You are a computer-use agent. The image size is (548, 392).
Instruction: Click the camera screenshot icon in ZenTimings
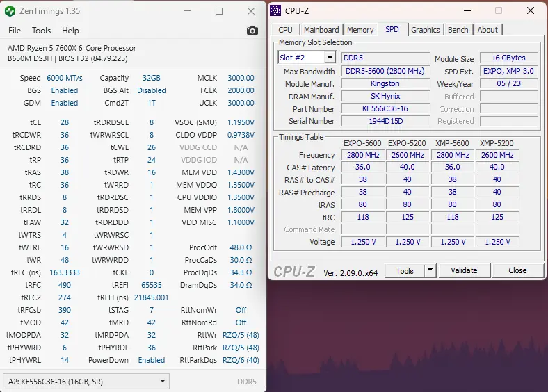click(252, 31)
